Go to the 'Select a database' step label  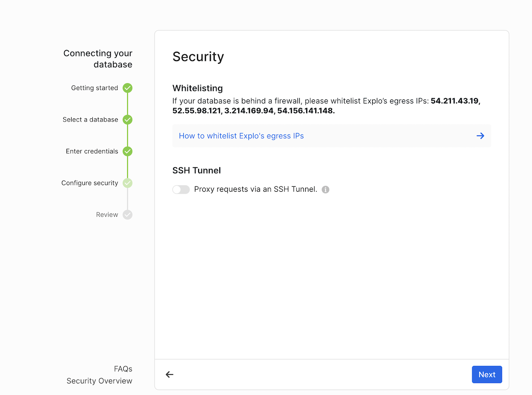click(x=90, y=120)
